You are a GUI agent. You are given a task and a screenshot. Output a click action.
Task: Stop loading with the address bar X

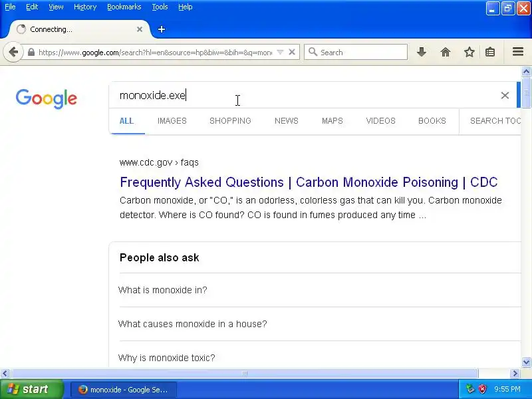click(x=292, y=53)
